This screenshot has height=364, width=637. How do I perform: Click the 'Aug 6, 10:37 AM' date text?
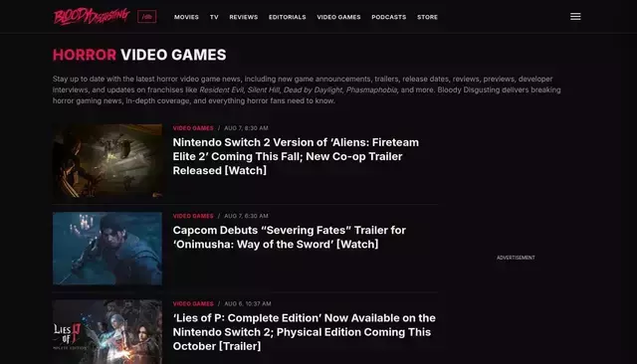(x=248, y=303)
